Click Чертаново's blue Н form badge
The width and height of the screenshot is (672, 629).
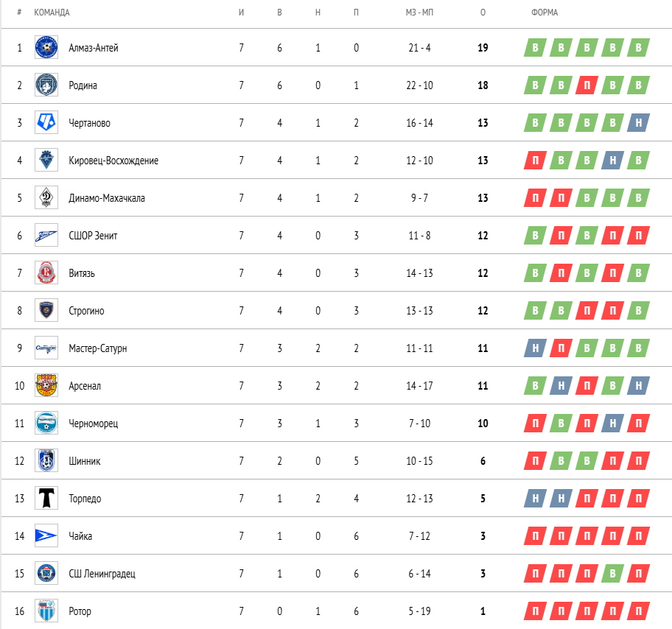(x=639, y=122)
